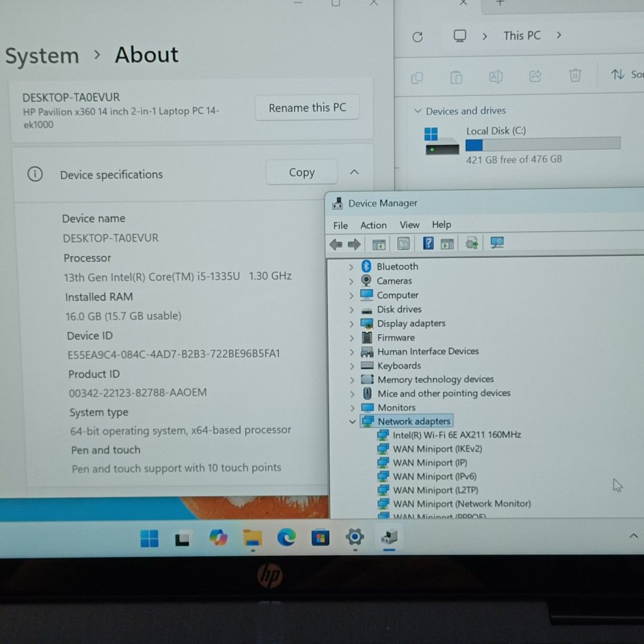Click the Properties icon in Device Manager toolbar
The height and width of the screenshot is (644, 644).
402,243
